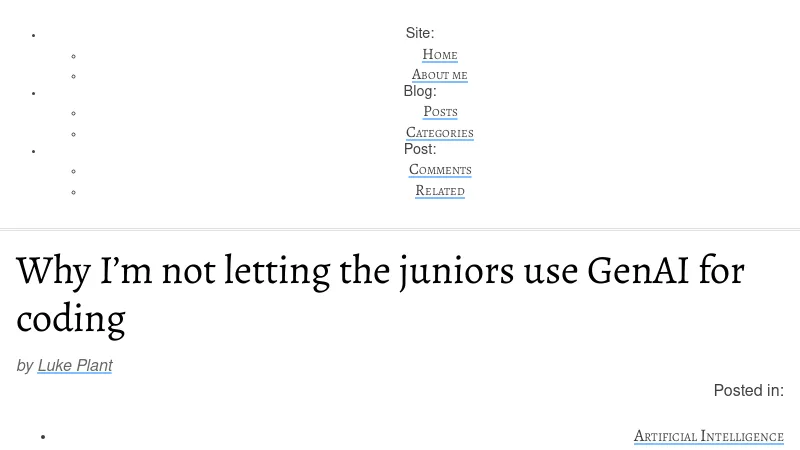Click the word "by" before the author

(25, 366)
